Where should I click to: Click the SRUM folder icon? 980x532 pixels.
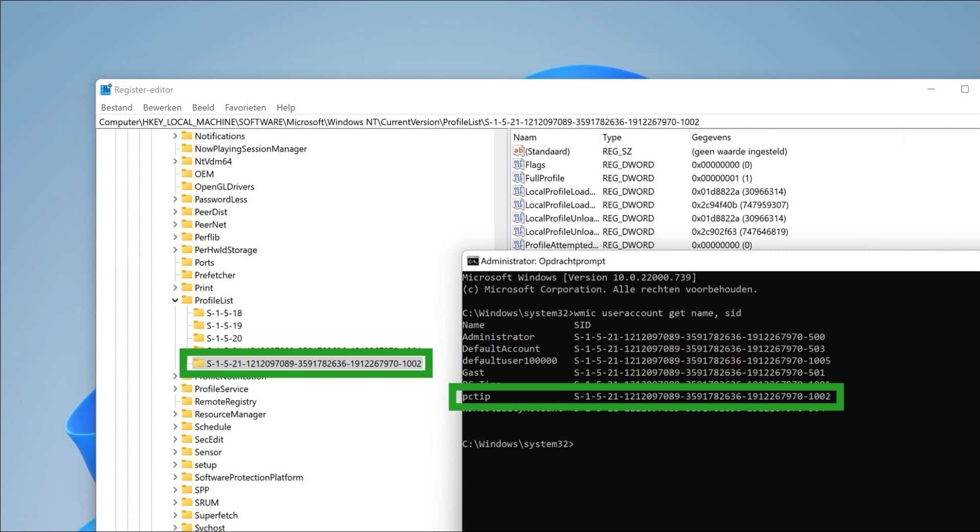click(186, 502)
